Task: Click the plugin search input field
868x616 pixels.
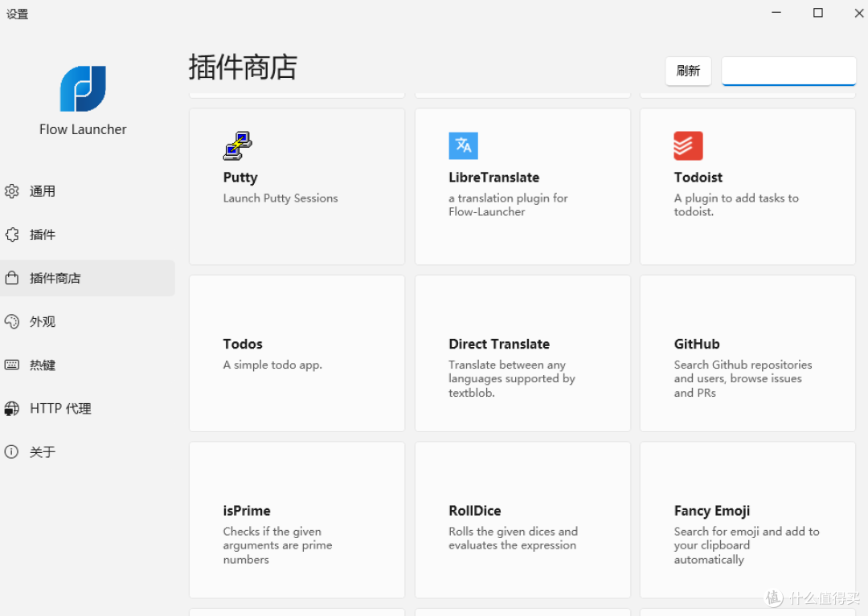Action: tap(788, 71)
